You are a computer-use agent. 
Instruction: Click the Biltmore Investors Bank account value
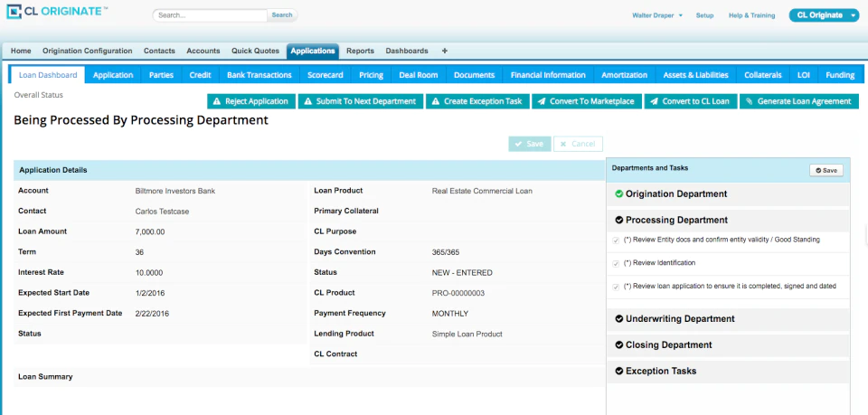[x=175, y=191]
